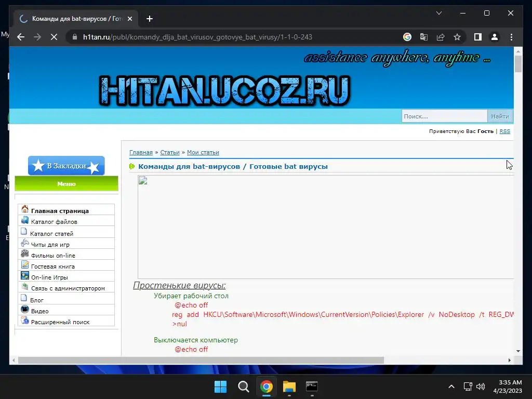Image resolution: width=532 pixels, height=399 pixels.
Task: Open Связь с администратором menu item
Action: pyautogui.click(x=68, y=288)
